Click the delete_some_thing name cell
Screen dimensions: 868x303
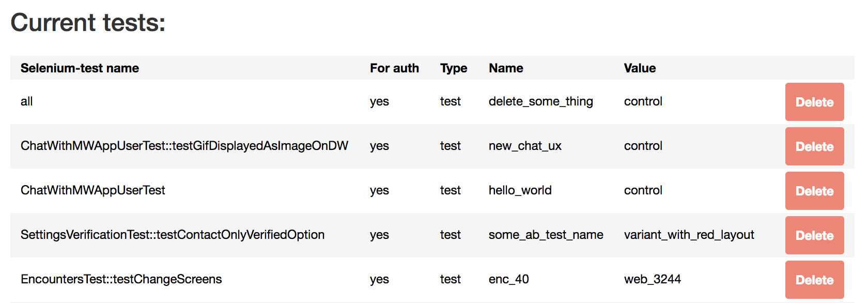pyautogui.click(x=540, y=101)
